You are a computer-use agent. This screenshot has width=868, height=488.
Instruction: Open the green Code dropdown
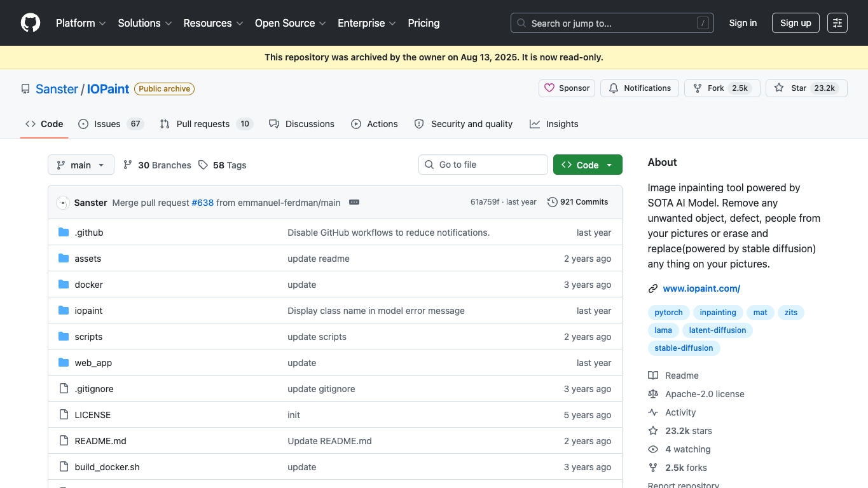click(x=588, y=165)
